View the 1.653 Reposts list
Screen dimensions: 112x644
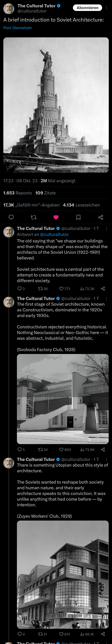click(x=18, y=193)
